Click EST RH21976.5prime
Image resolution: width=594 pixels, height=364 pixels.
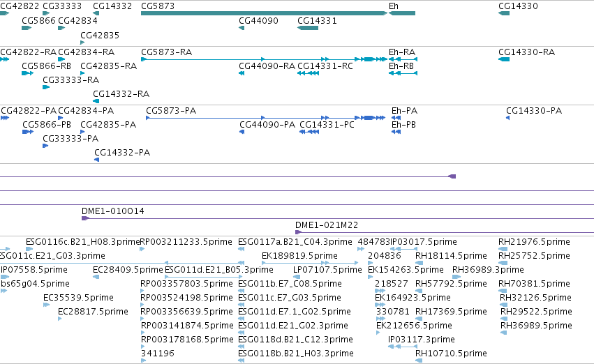point(534,242)
